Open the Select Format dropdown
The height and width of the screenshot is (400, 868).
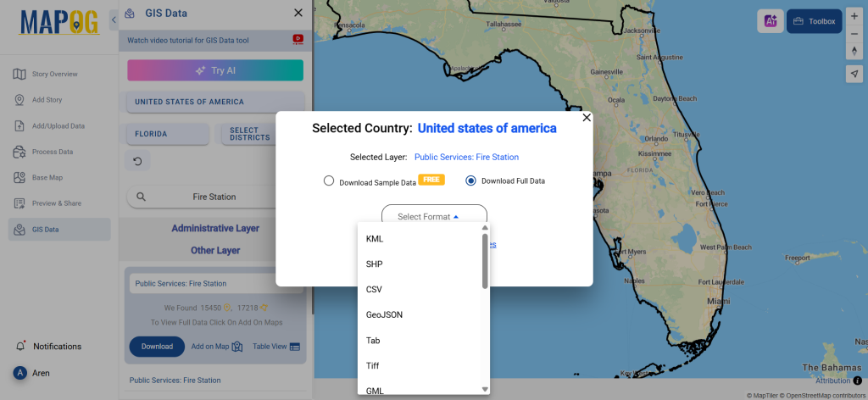tap(434, 216)
